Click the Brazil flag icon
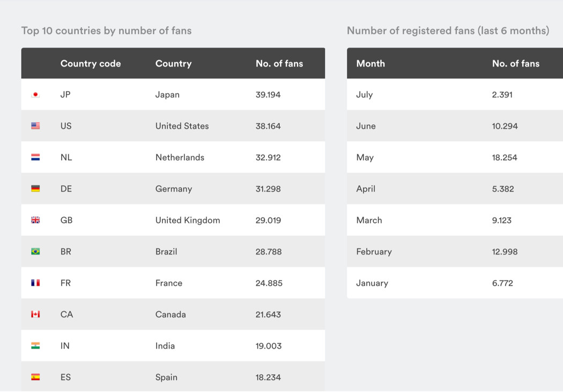Screen dimensions: 563x392 [x=35, y=251]
